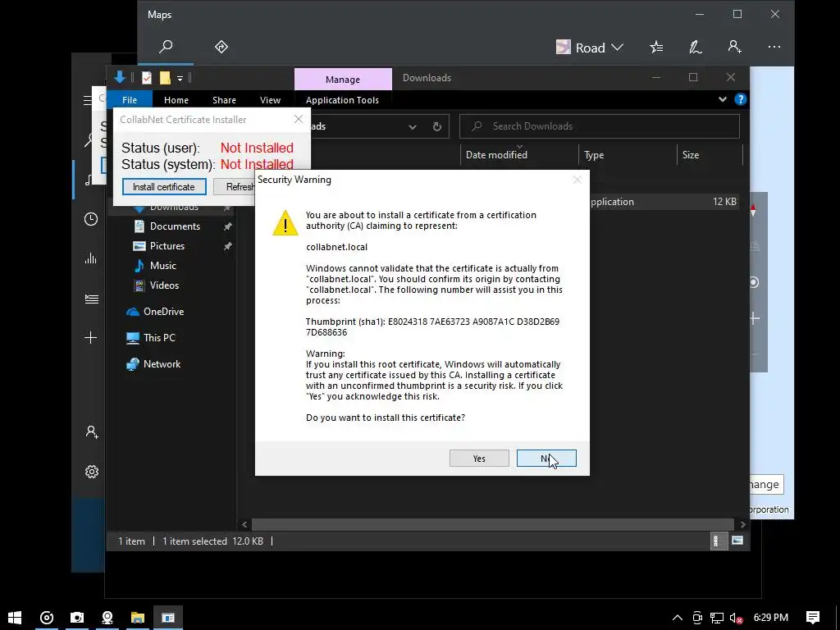Open Customize Quick Access Toolbar dropdown

pyautogui.click(x=180, y=79)
